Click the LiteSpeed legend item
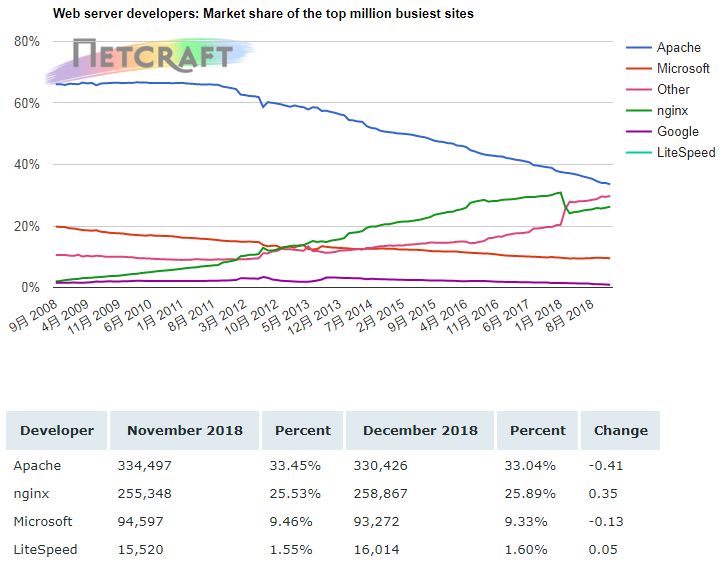The height and width of the screenshot is (567, 723). (x=671, y=153)
